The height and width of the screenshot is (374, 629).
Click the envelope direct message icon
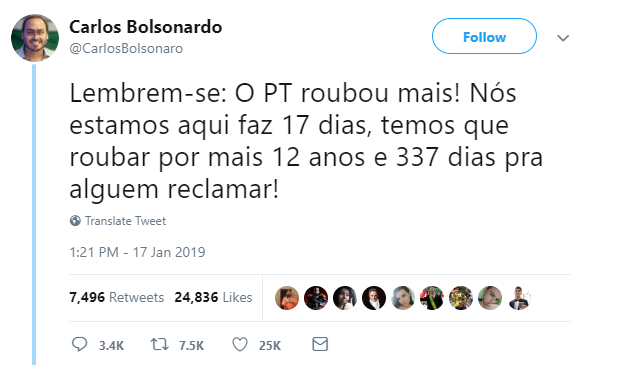pyautogui.click(x=320, y=344)
